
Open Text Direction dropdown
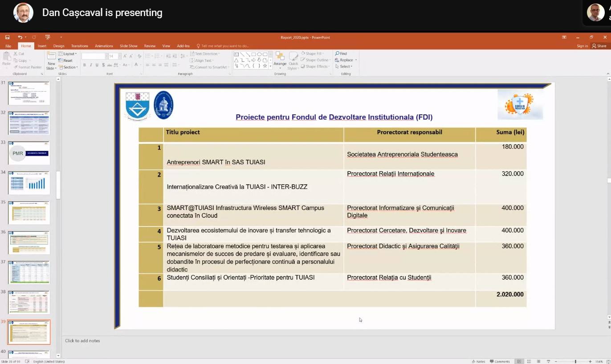click(x=205, y=54)
